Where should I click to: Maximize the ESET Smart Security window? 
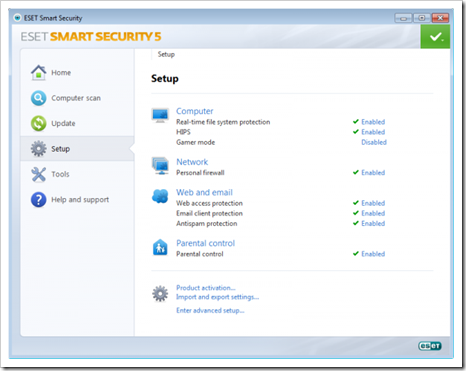422,18
